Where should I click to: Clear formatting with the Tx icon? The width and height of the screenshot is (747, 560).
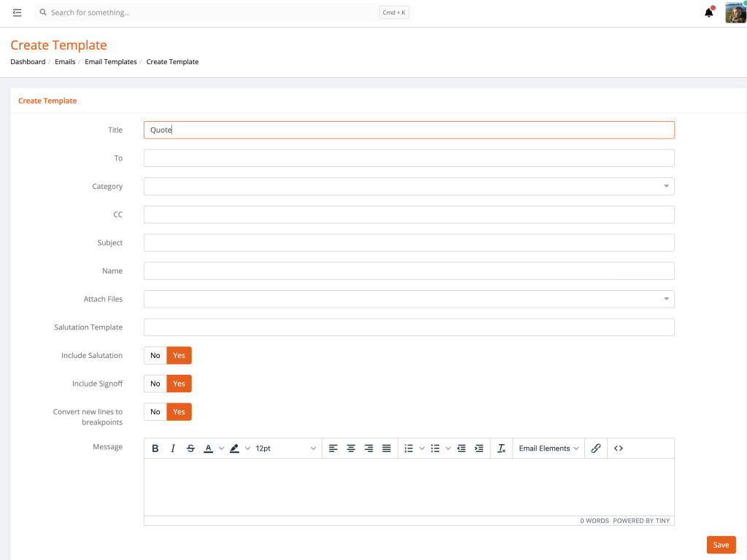pyautogui.click(x=502, y=448)
